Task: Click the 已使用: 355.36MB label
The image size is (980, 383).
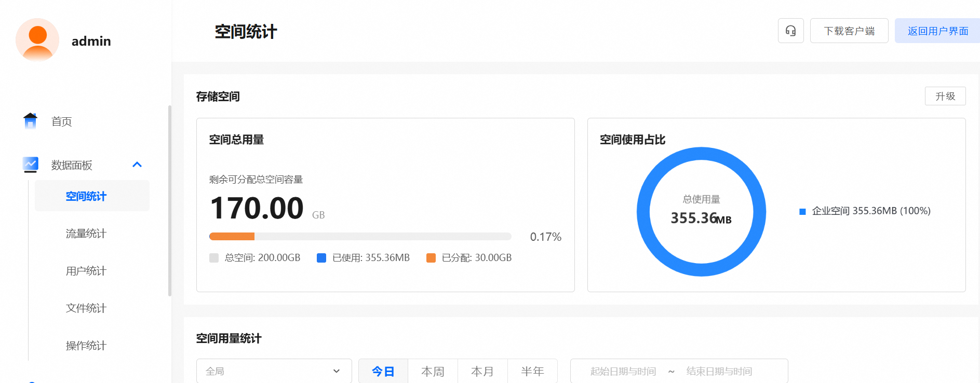Action: click(371, 258)
